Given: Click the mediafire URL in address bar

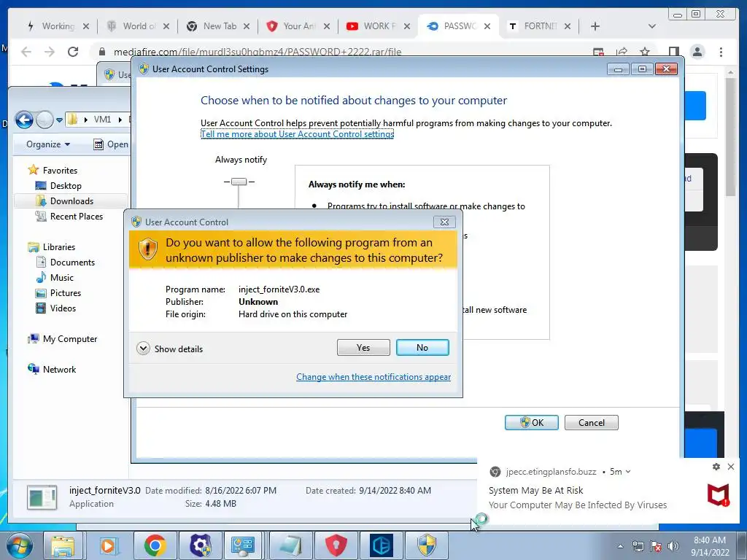Looking at the screenshot, I should pos(258,52).
